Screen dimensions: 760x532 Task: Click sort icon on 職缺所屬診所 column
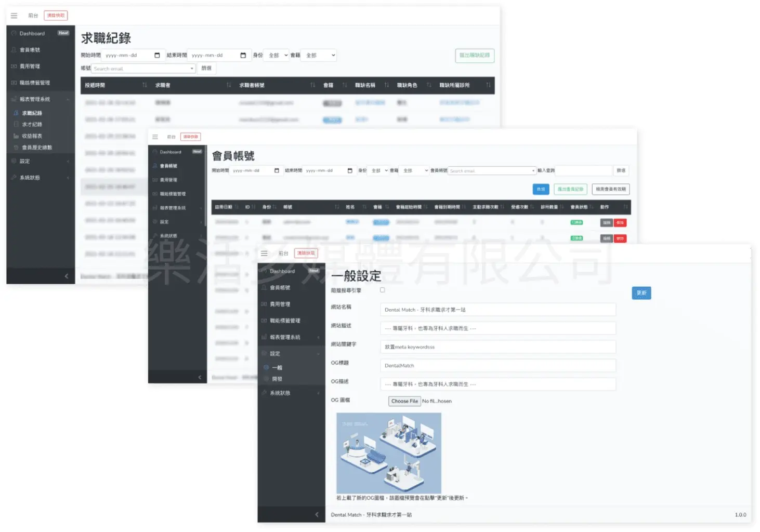[488, 85]
